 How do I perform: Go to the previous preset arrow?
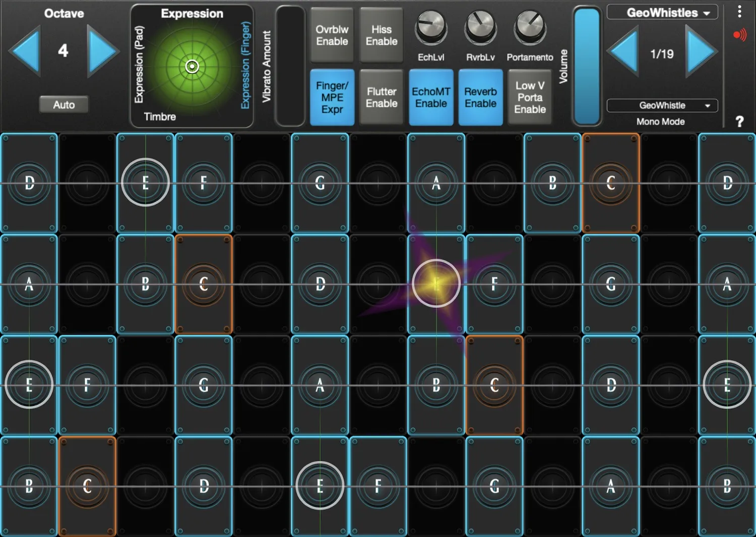[x=623, y=52]
